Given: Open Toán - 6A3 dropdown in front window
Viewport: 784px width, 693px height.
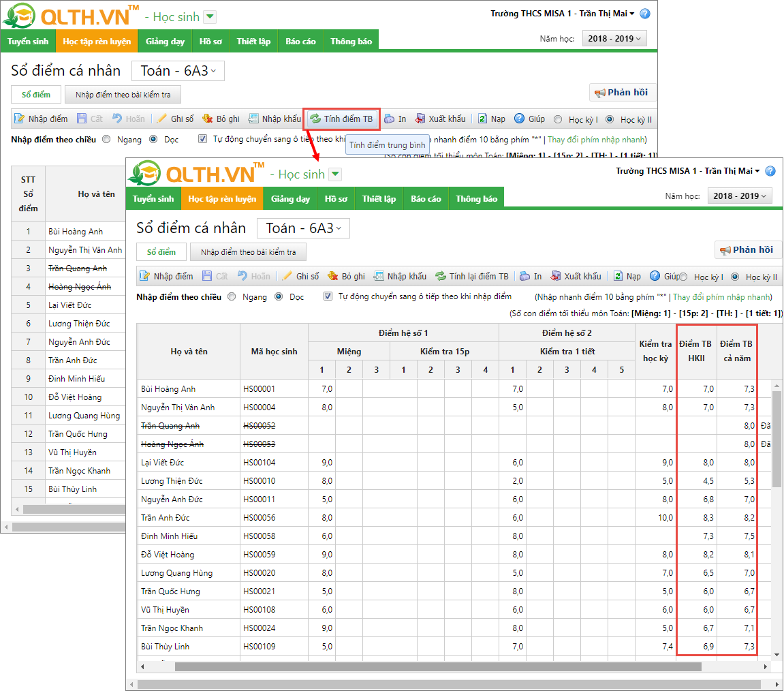Looking at the screenshot, I should point(303,228).
